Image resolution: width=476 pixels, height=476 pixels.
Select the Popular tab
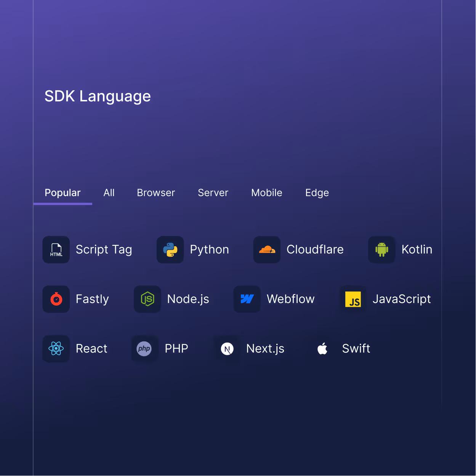63,192
